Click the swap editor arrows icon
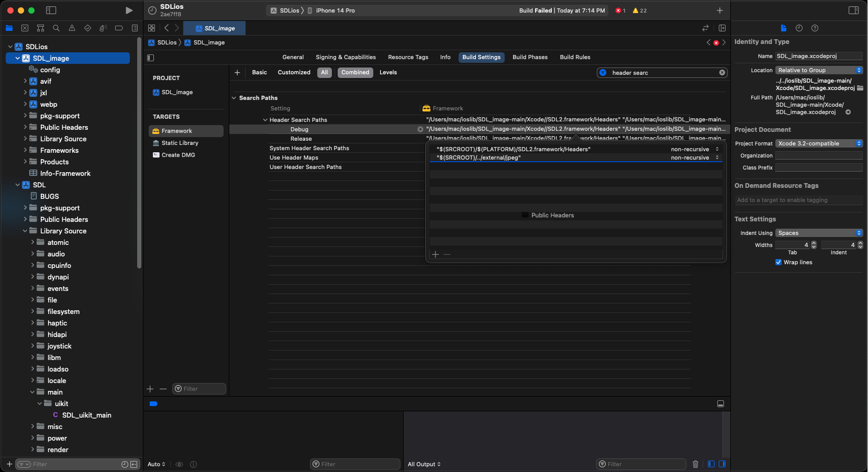Screen dimensions: 868x472 pyautogui.click(x=705, y=28)
